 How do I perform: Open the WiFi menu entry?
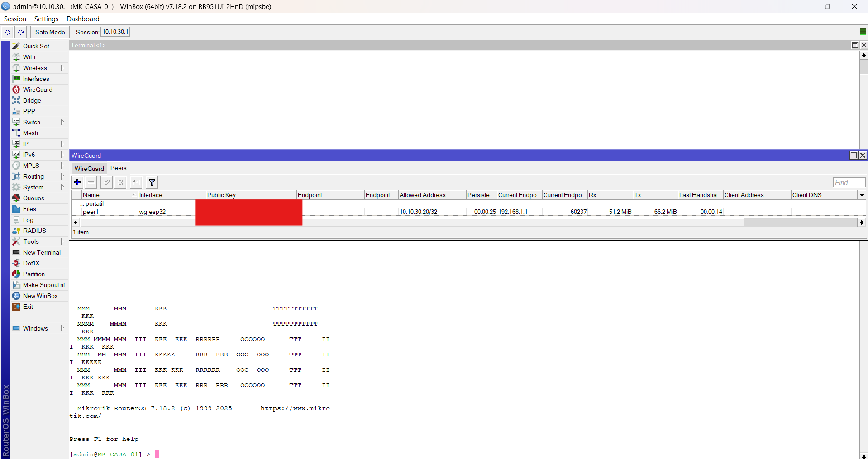39,57
